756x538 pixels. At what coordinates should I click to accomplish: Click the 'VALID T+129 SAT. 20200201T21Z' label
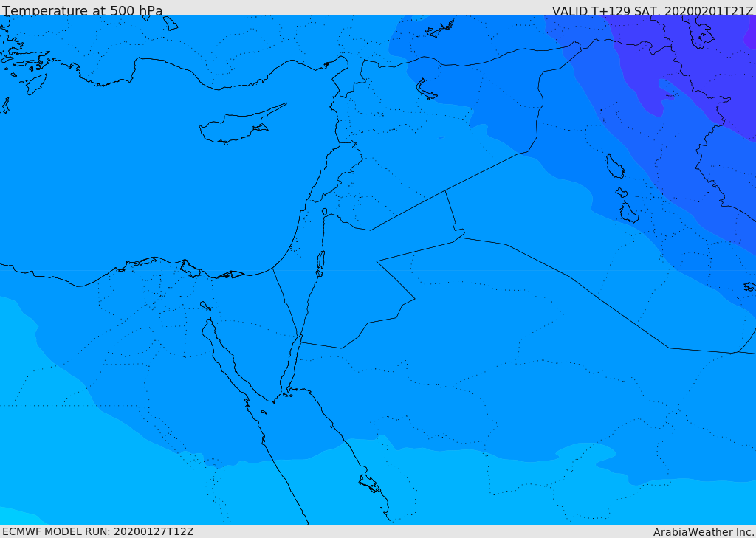(653, 11)
